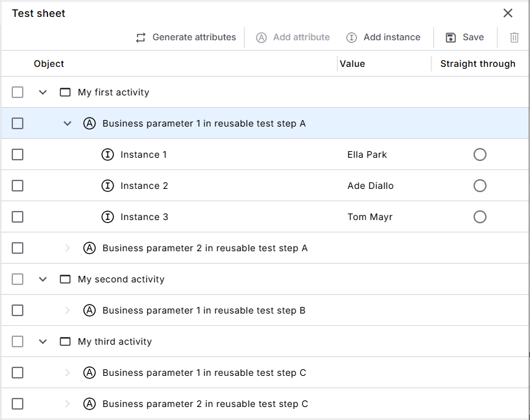Click the Add instance circled-I icon
This screenshot has height=420, width=530.
pyautogui.click(x=352, y=38)
